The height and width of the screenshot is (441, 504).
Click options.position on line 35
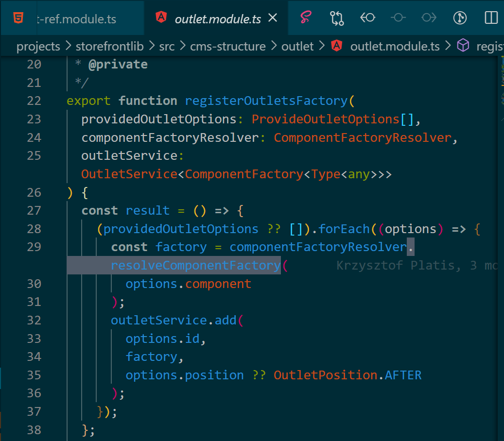(x=185, y=375)
